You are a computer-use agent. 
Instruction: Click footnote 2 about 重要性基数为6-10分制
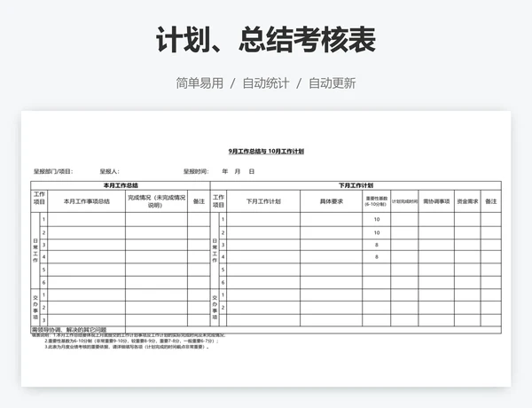click(131, 341)
